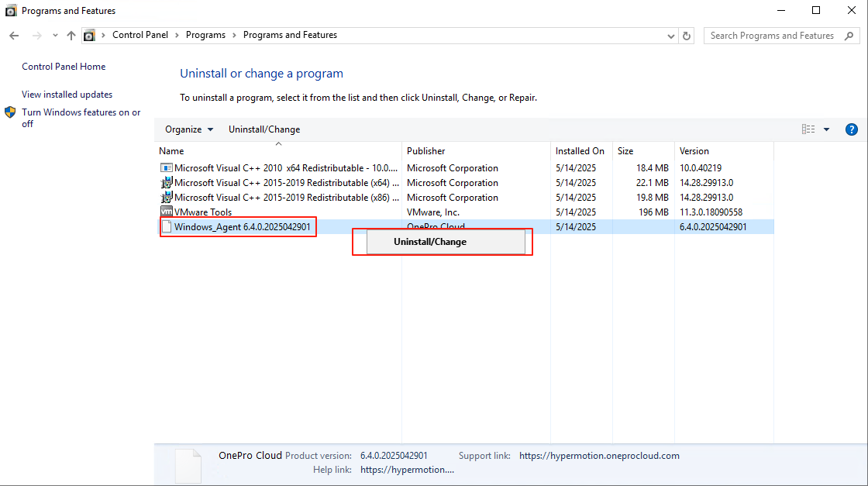
Task: Select Visual C++ 2015-2019 Redistributable (x64) row
Action: 464,183
